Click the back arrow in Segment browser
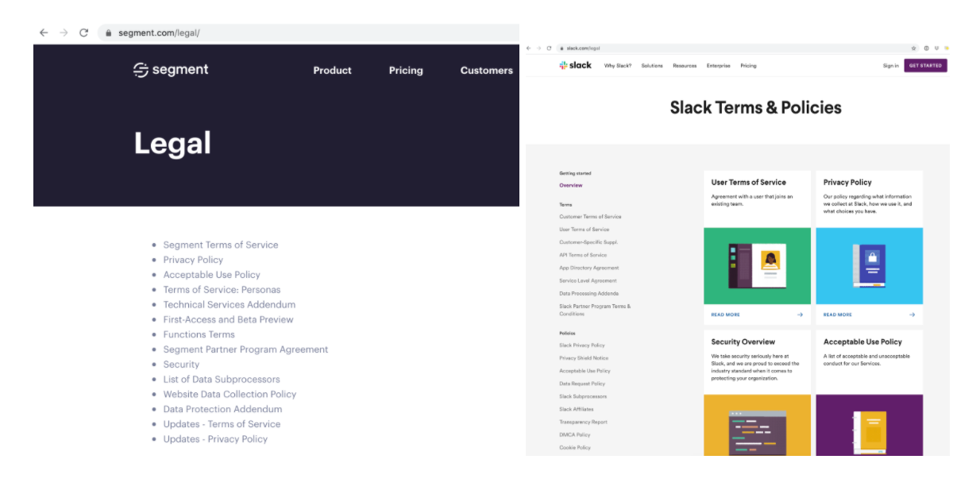The height and width of the screenshot is (494, 980). [44, 33]
